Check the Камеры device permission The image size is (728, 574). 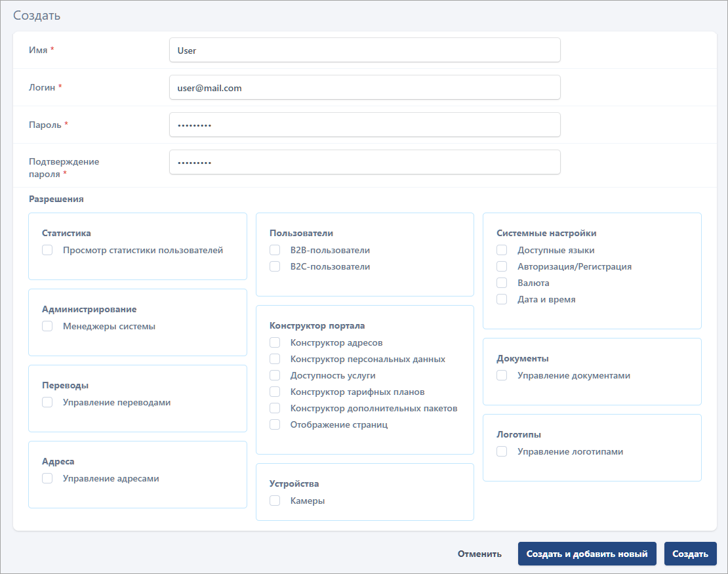pos(275,501)
